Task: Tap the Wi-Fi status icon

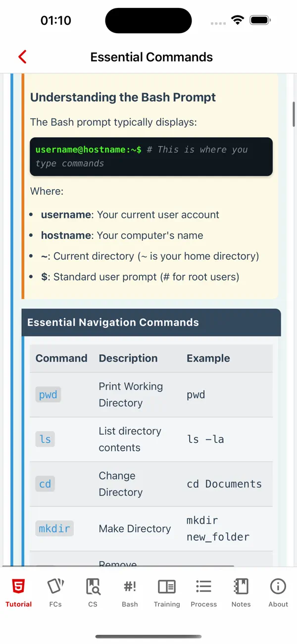Action: (x=238, y=20)
